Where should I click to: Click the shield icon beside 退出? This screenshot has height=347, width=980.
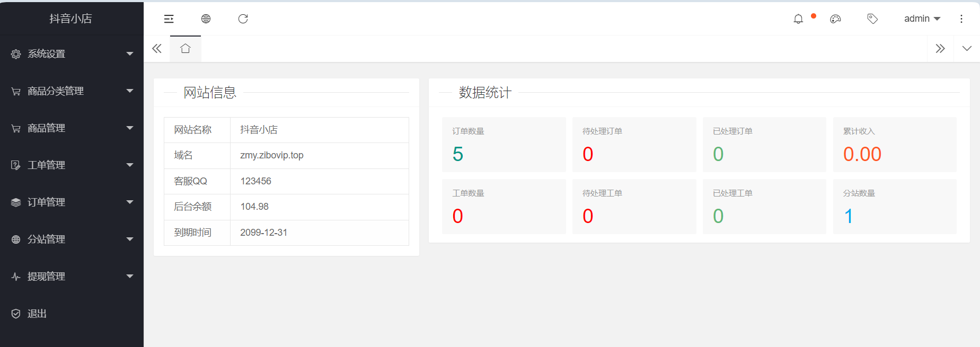tap(16, 314)
